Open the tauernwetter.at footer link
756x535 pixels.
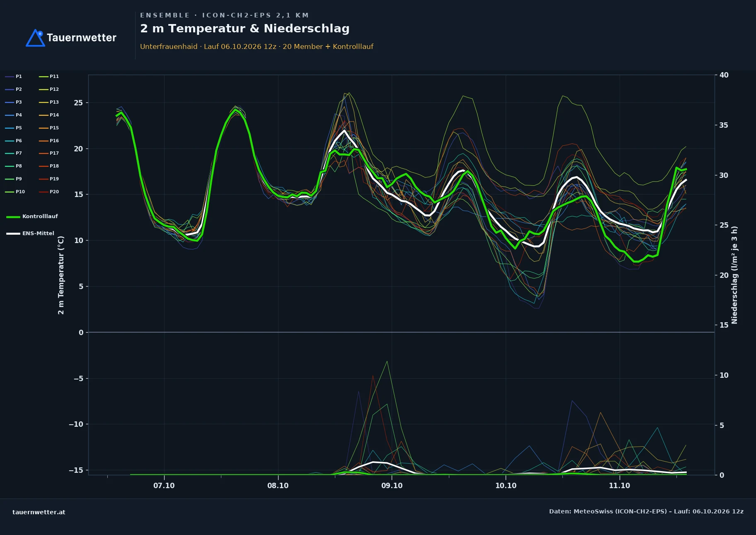pyautogui.click(x=39, y=512)
